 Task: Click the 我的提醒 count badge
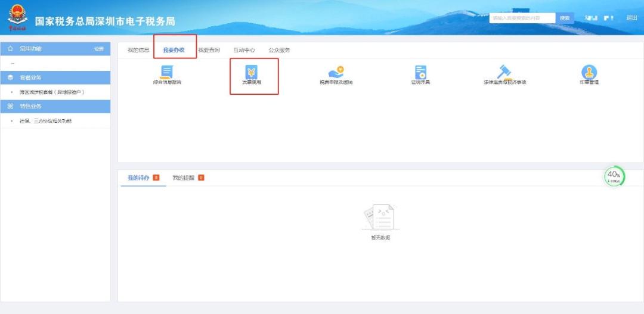tap(201, 178)
